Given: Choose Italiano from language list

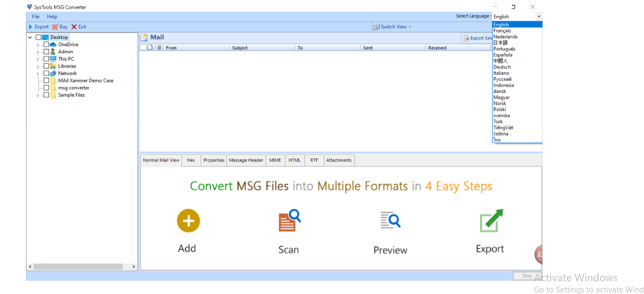Looking at the screenshot, I should (x=517, y=73).
